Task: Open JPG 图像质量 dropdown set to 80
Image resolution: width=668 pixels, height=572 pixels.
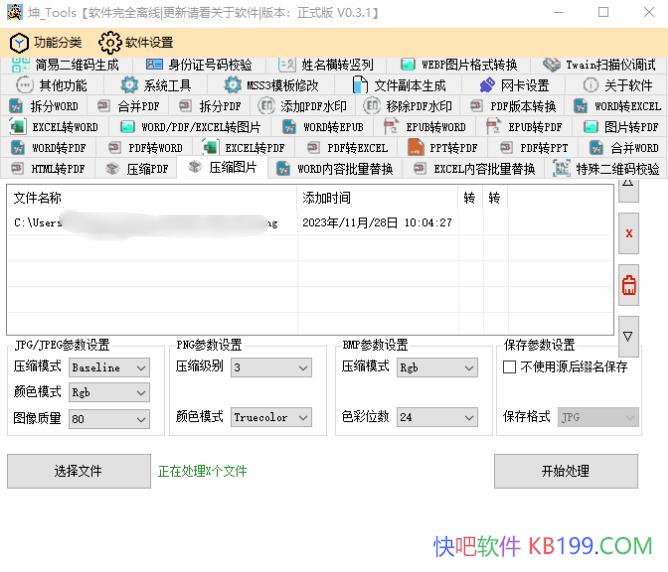Action: 108,418
